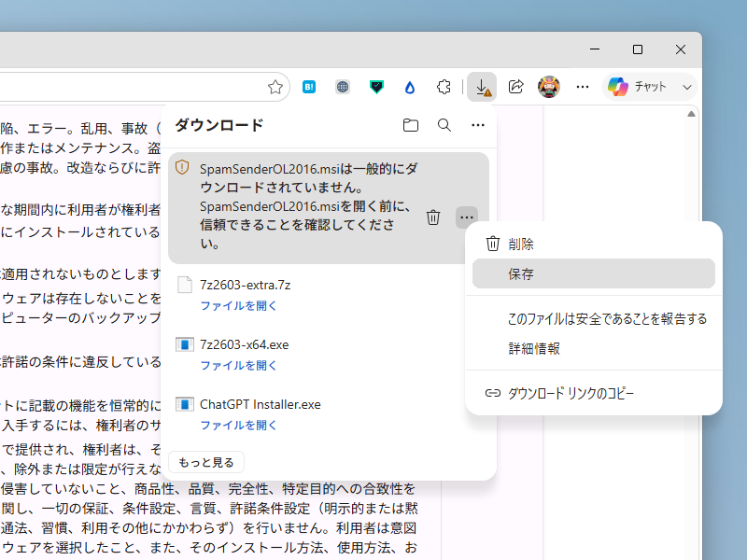Click the blue water drop extension icon

(410, 87)
